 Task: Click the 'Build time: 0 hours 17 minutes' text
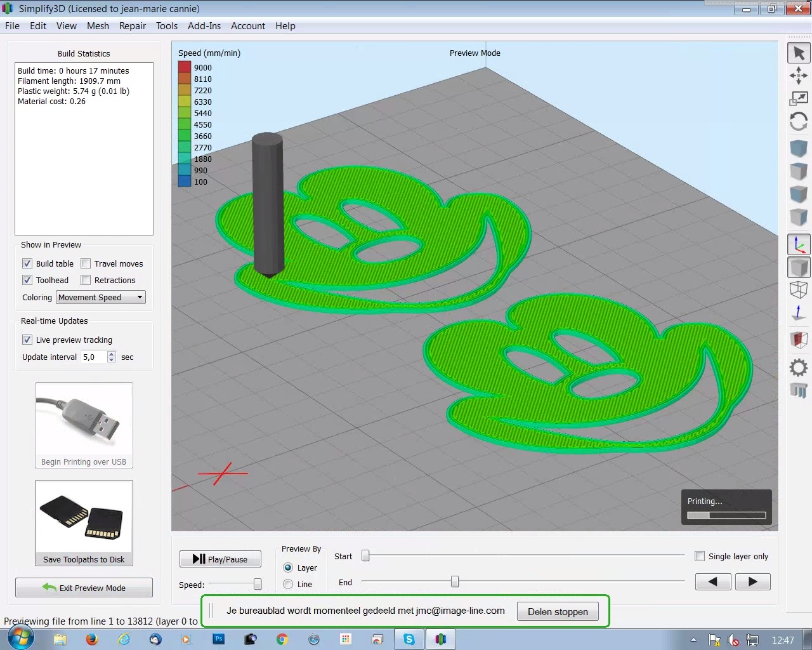[74, 70]
